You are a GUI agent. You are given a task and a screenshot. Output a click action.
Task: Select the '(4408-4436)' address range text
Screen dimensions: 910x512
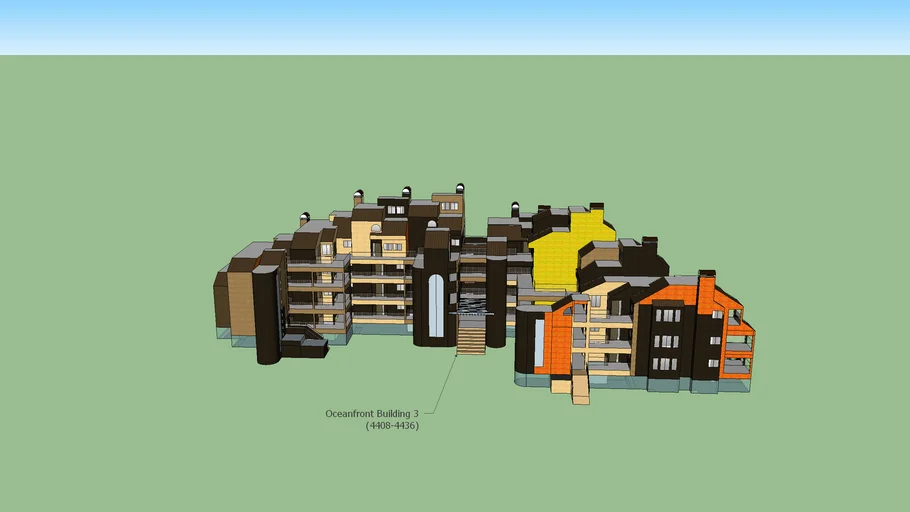pos(392,426)
